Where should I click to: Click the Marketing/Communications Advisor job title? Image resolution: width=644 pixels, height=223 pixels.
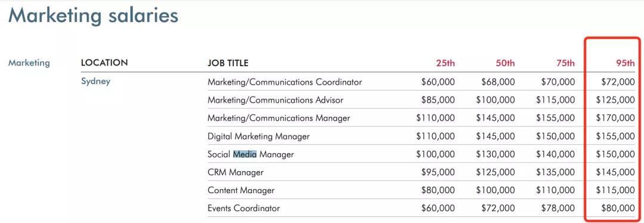pos(275,100)
